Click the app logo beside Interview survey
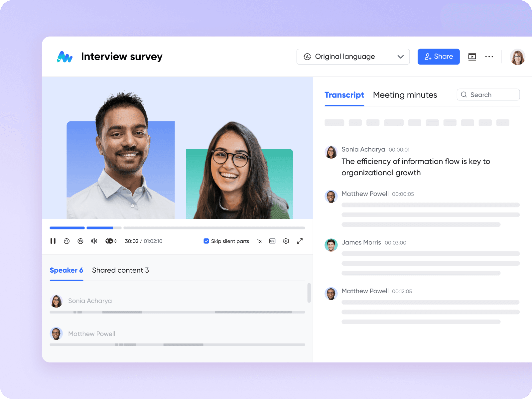532x399 pixels. (x=65, y=57)
